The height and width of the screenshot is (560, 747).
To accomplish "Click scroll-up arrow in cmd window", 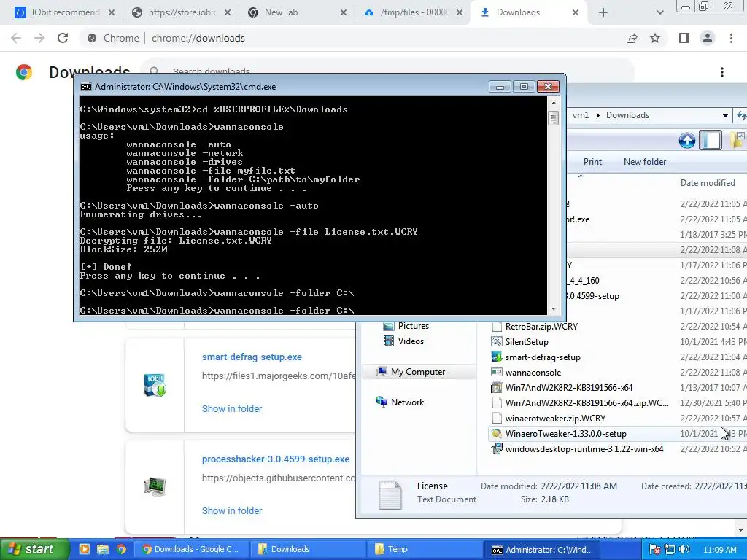I will [553, 102].
